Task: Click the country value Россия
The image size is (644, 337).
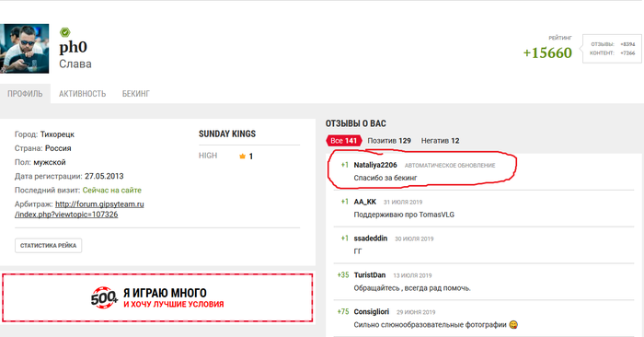Action: point(58,148)
